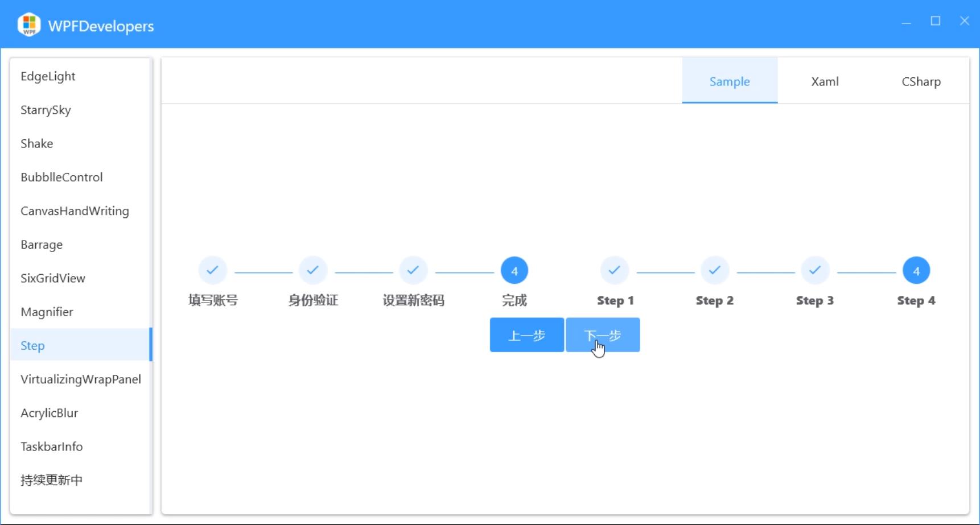Viewport: 980px width, 525px height.
Task: Click the 填写账号 step label
Action: pos(213,300)
